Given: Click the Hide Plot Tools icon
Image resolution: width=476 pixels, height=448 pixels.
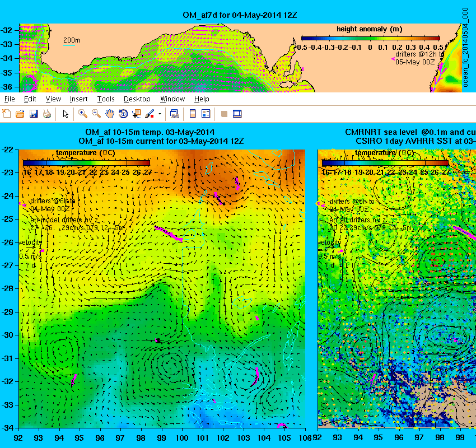Looking at the screenshot, I should 224,114.
